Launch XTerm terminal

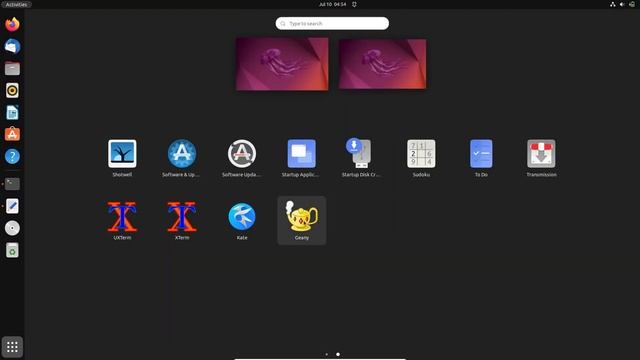coord(182,220)
